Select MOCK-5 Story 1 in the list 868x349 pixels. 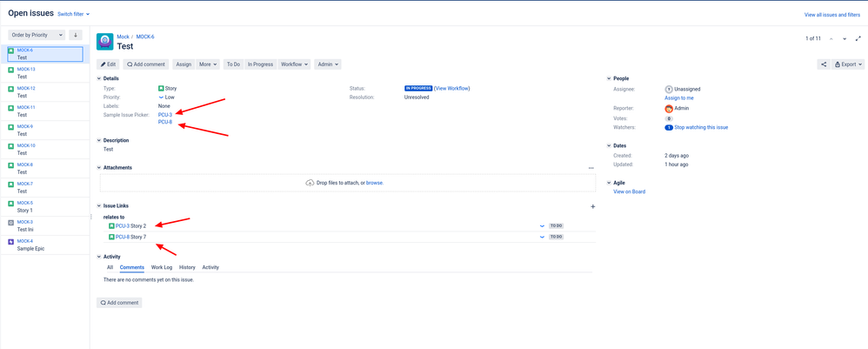[x=45, y=206]
